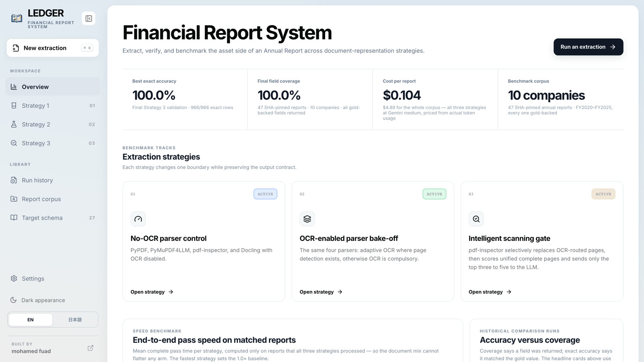Toggle Dark appearance mode
The height and width of the screenshot is (362, 644).
tap(53, 300)
